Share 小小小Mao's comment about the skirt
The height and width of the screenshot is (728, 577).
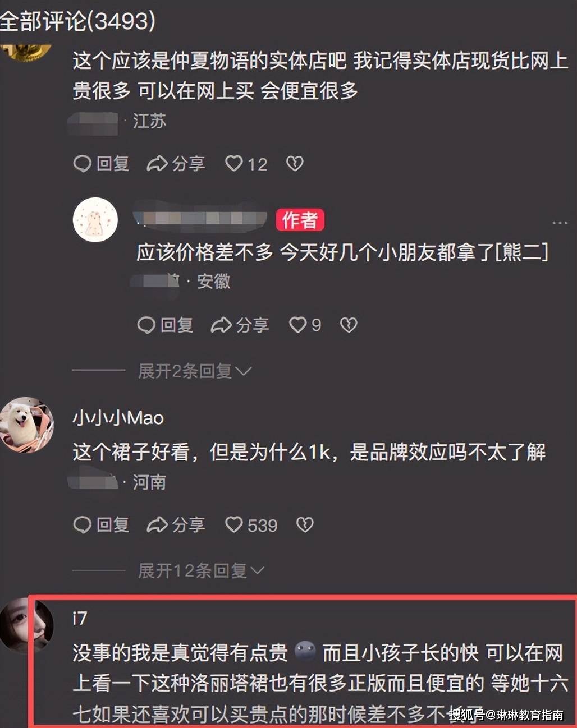point(176,525)
